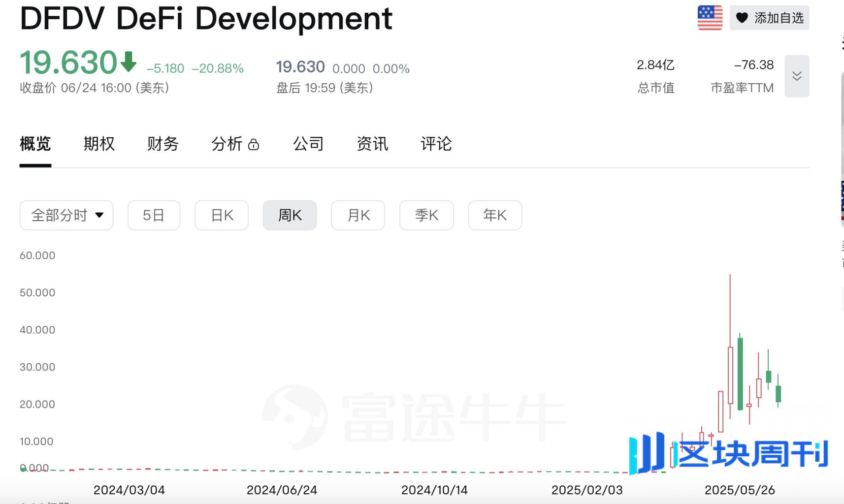Click the heart icon to add to watchlist
The image size is (844, 504).
coord(742,18)
